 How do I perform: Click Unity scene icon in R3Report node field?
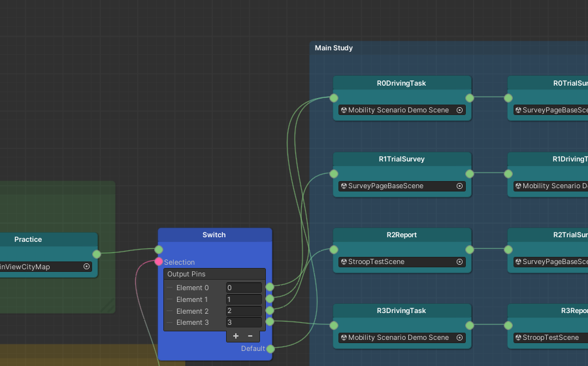(518, 337)
